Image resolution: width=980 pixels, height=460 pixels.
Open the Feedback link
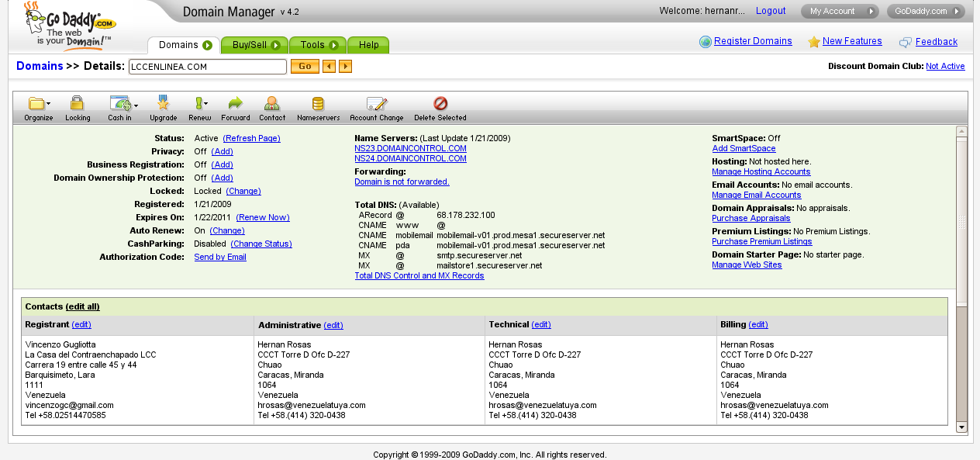[937, 42]
